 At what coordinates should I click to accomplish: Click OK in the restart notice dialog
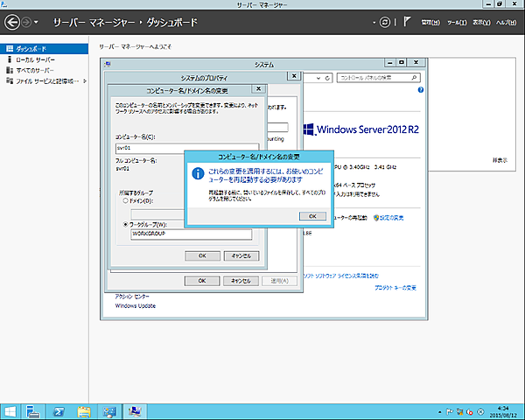coord(311,215)
